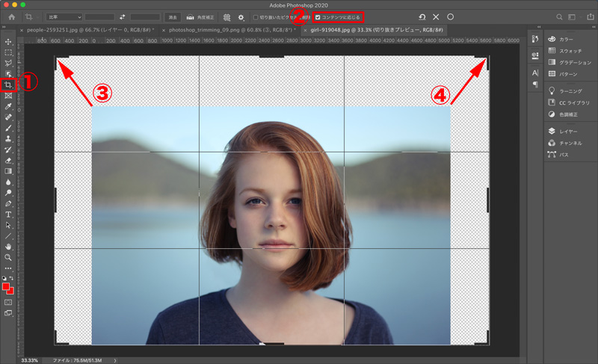Image resolution: width=598 pixels, height=364 pixels.
Task: Select the History Brush tool
Action: click(8, 149)
